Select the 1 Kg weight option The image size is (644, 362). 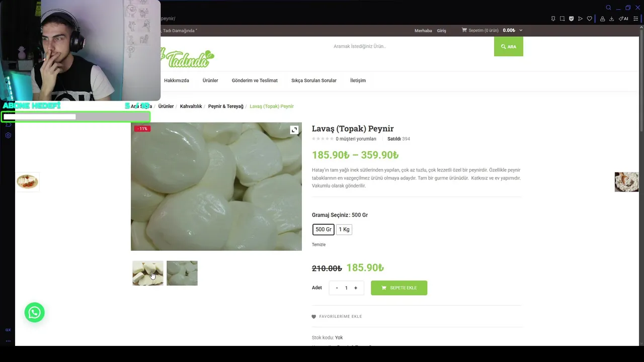344,229
